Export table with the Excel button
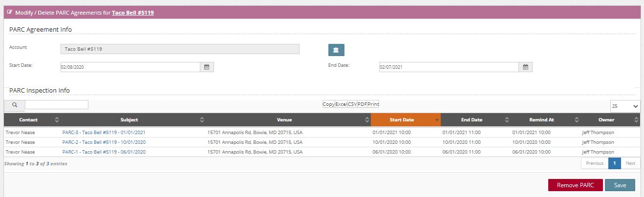Viewport: 644px width, 197px height. (x=341, y=104)
